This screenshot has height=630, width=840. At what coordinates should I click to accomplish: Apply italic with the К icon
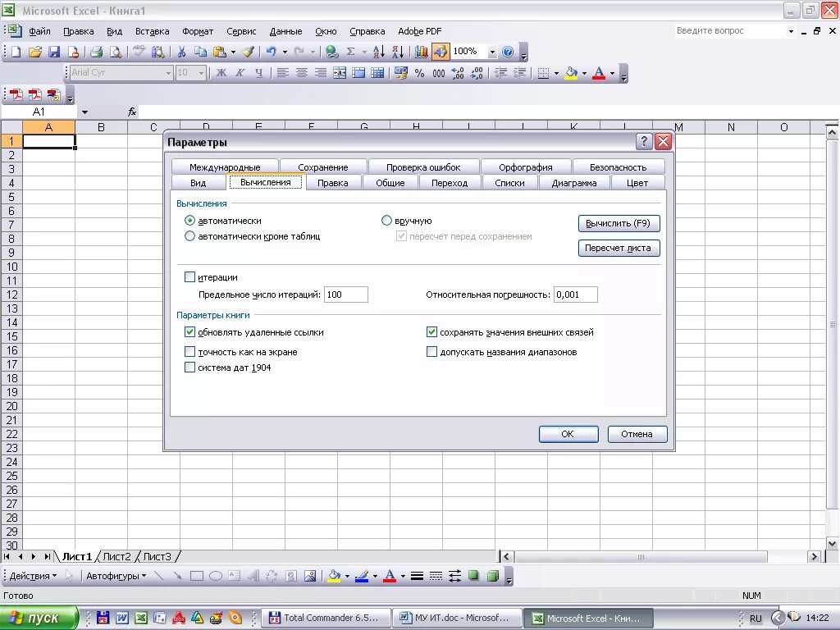[240, 73]
